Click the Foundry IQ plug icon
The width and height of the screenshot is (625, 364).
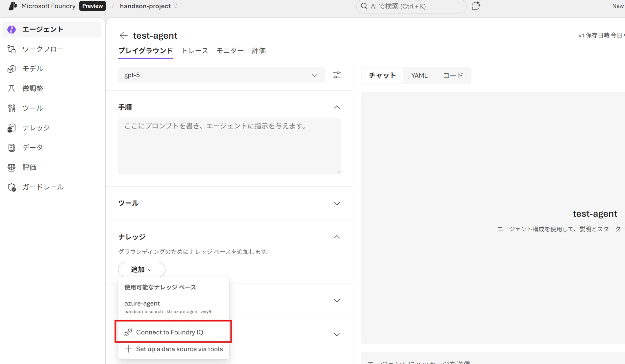(128, 332)
